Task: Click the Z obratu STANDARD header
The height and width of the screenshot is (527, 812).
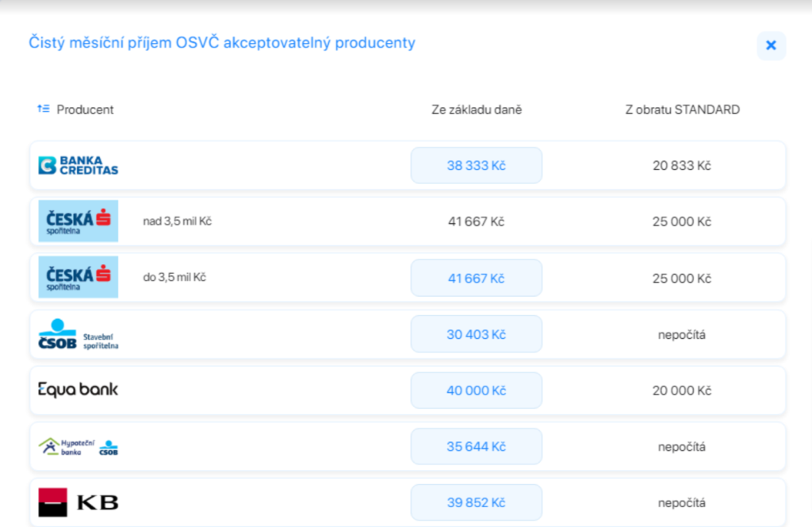Action: (x=682, y=110)
